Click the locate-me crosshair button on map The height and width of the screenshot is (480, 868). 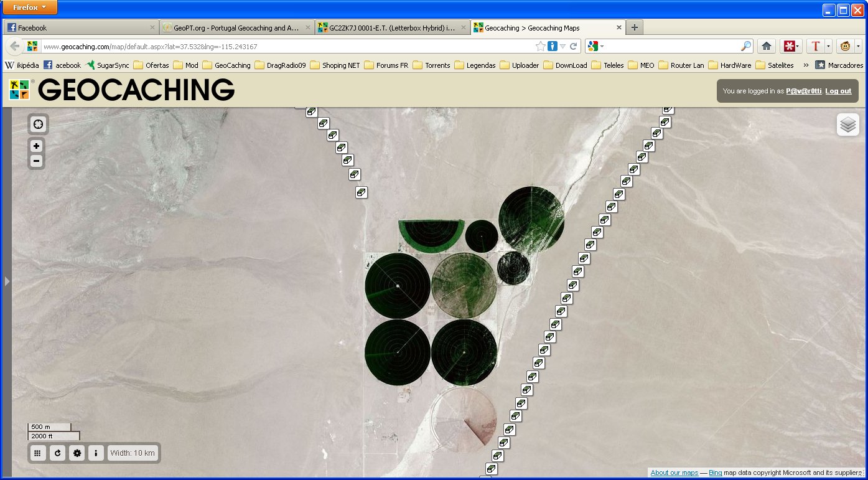pos(38,124)
